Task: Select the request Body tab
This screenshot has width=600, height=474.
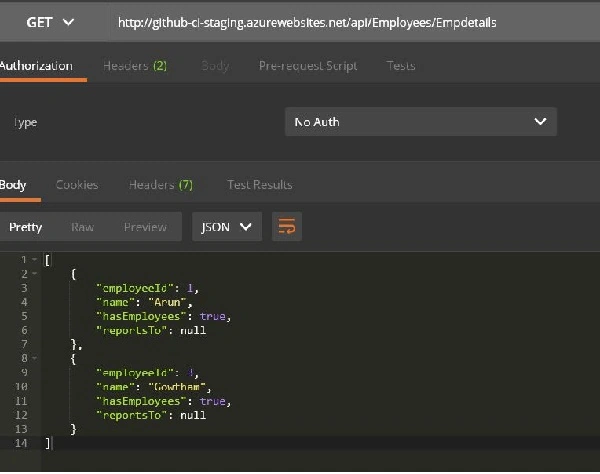Action: [x=215, y=66]
